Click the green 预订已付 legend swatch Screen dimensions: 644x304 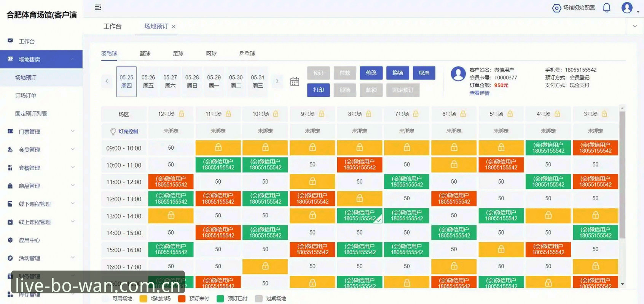point(220,299)
